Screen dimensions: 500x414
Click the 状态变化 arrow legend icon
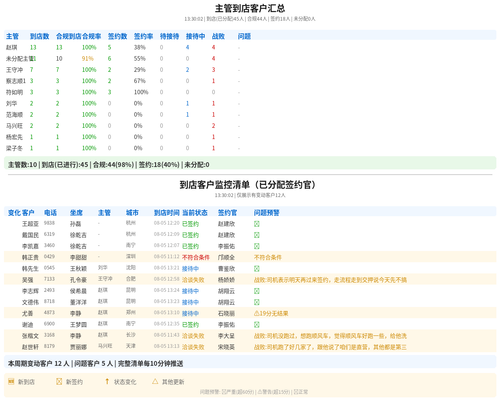tap(107, 381)
